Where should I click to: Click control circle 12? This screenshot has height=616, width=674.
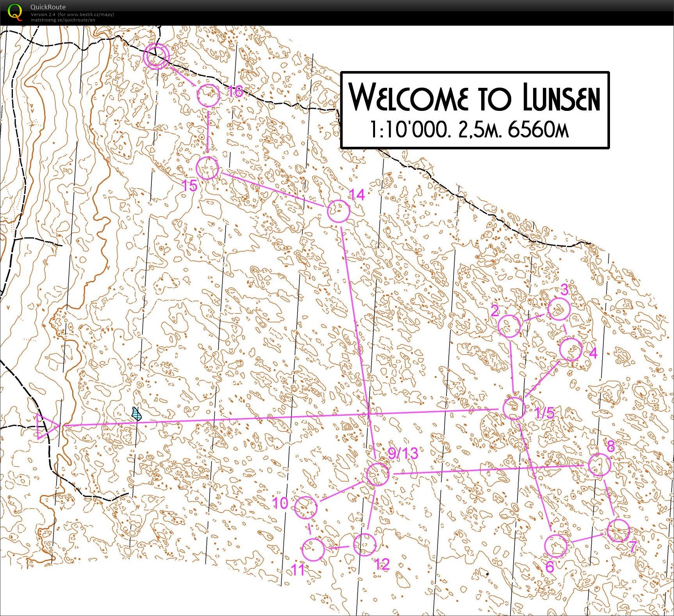[365, 545]
